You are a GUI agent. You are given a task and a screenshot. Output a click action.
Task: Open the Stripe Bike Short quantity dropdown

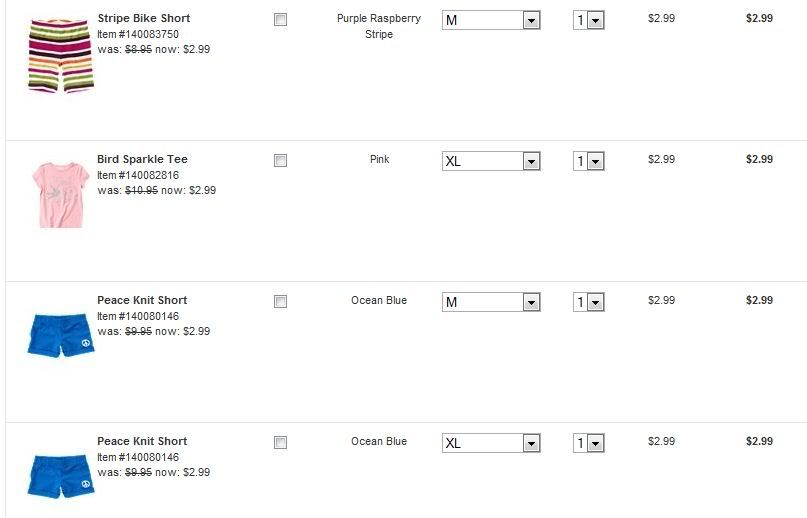point(589,21)
